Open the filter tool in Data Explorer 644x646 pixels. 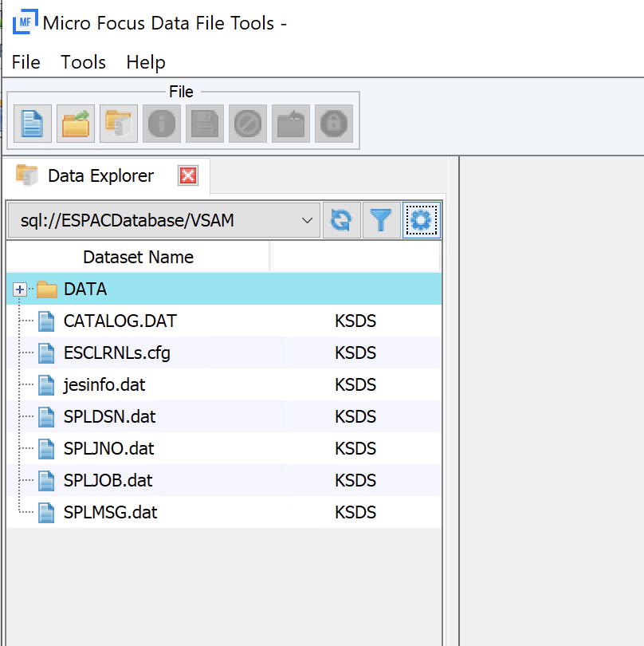(x=381, y=220)
